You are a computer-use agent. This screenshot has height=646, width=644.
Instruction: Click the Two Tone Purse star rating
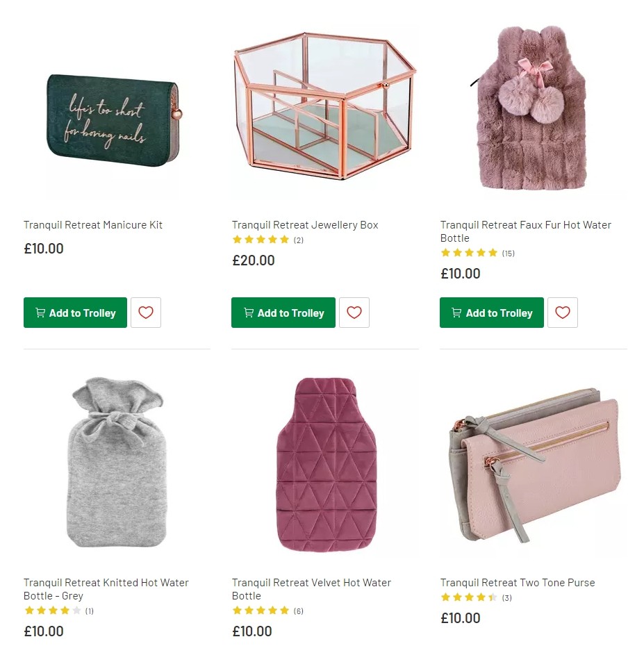click(469, 597)
